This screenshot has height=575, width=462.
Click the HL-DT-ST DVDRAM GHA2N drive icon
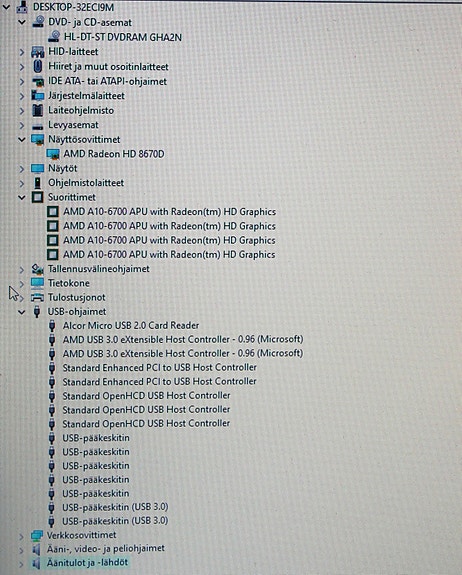pos(54,37)
